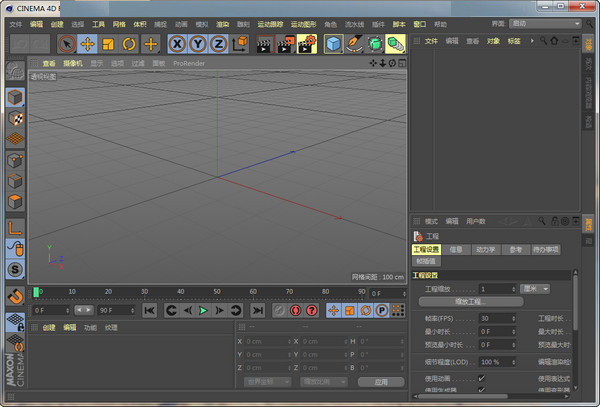Screen dimensions: 600x407
Task: Open the 世界坐标 coordinate dropdown
Action: (x=266, y=381)
